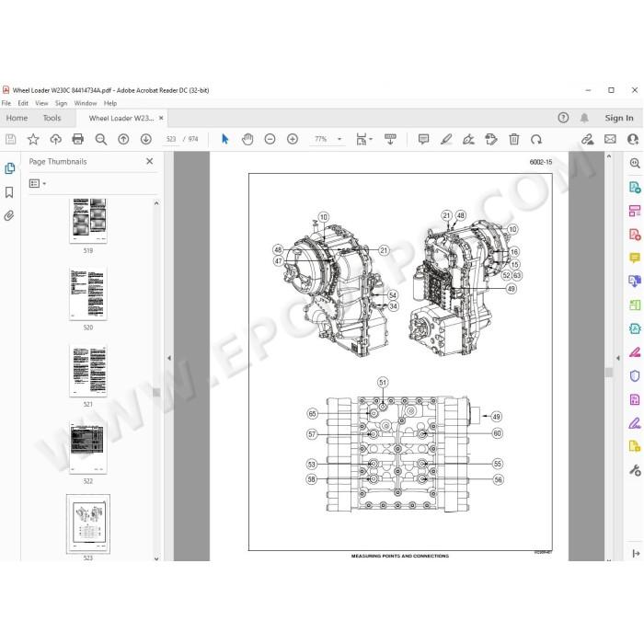Rotate the page view

536,139
